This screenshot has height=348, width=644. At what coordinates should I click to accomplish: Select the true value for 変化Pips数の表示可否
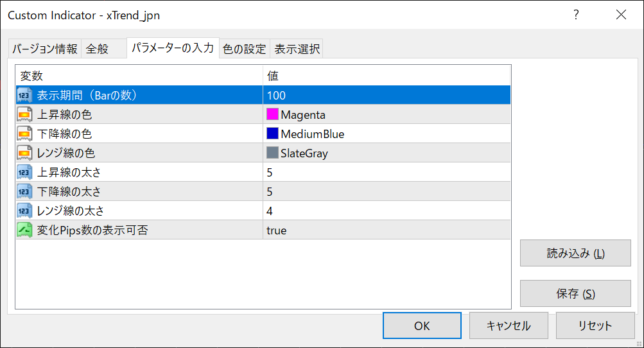point(277,230)
